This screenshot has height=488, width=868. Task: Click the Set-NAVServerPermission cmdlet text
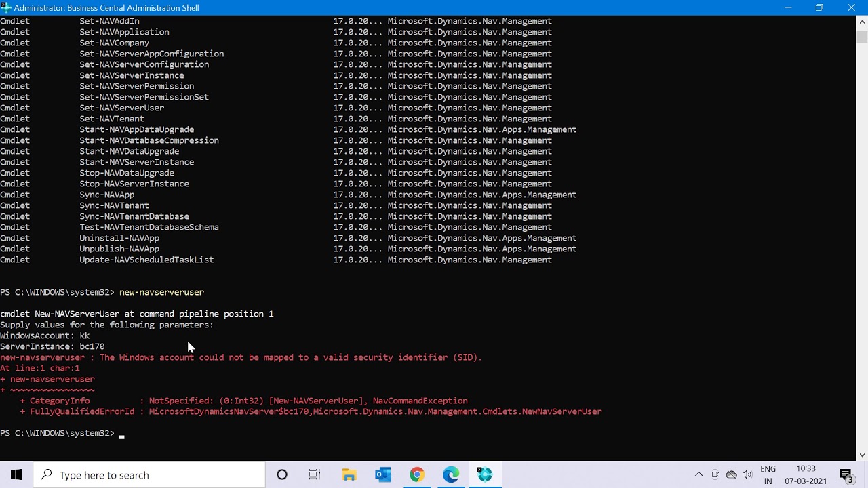click(136, 86)
